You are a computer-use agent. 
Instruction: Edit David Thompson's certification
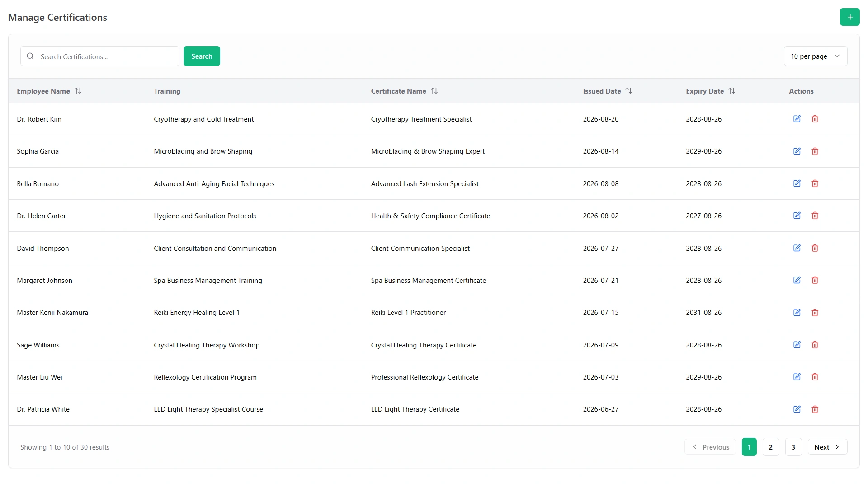797,248
